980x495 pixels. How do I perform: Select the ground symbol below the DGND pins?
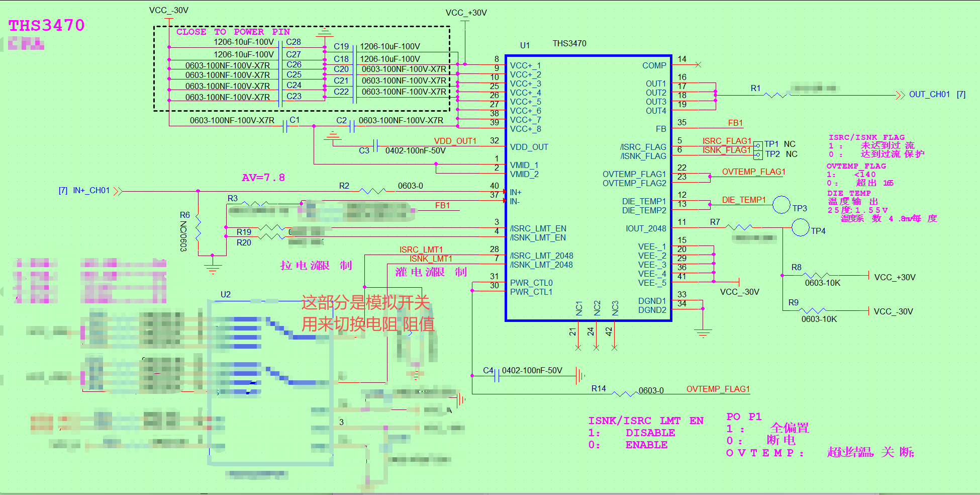pyautogui.click(x=703, y=333)
